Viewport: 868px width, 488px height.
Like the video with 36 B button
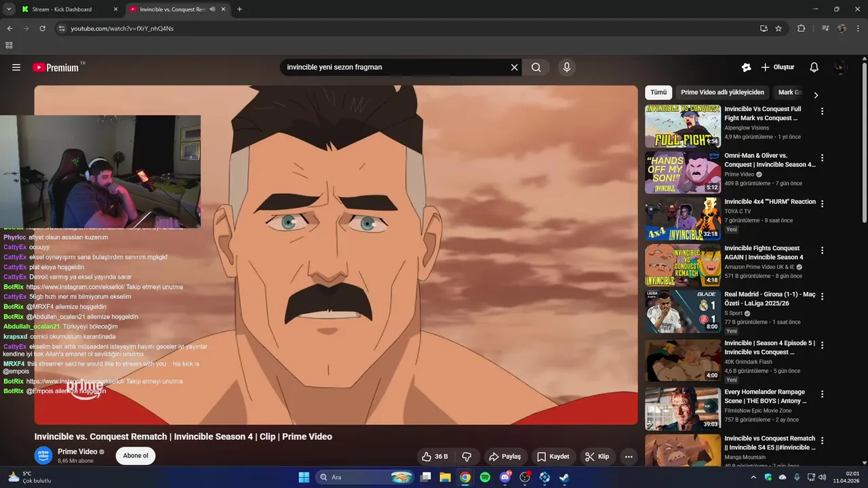435,456
